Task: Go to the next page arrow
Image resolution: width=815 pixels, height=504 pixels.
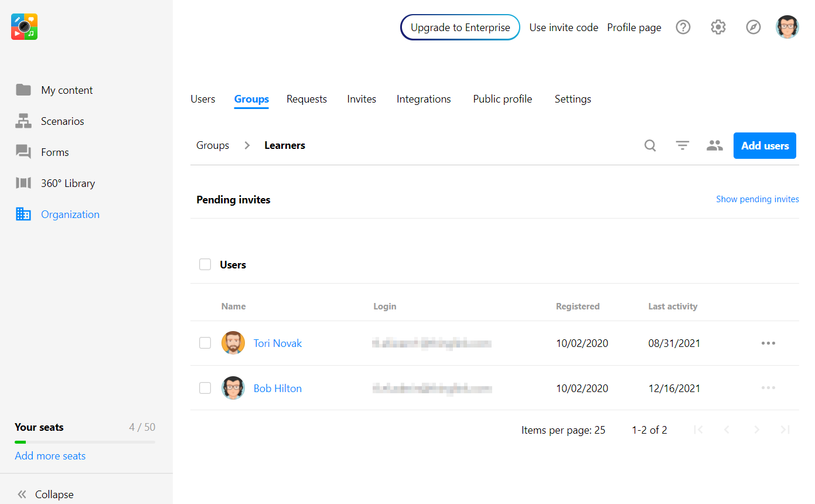Action: click(x=756, y=430)
